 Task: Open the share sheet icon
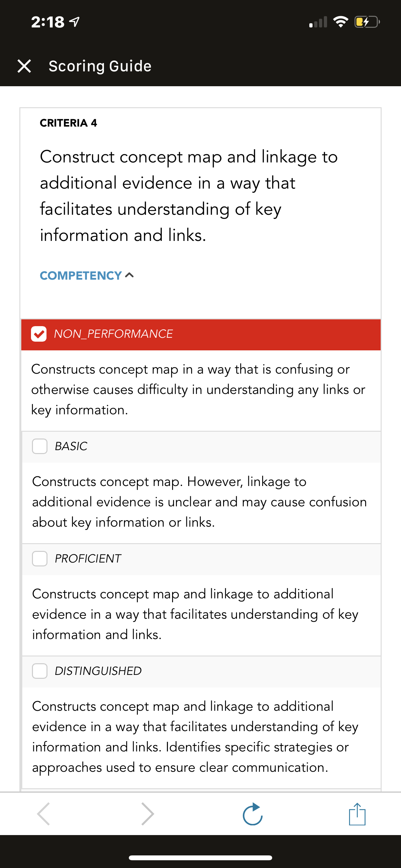357,814
